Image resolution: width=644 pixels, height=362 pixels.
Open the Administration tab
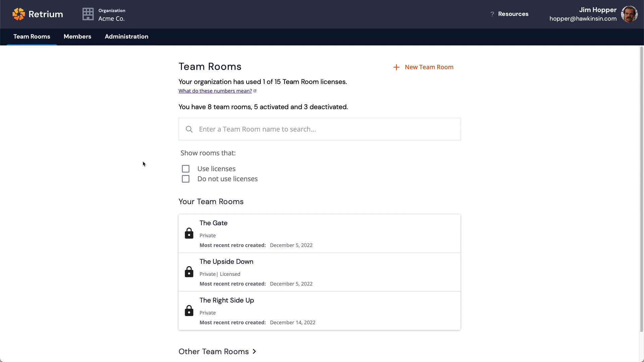click(x=126, y=37)
